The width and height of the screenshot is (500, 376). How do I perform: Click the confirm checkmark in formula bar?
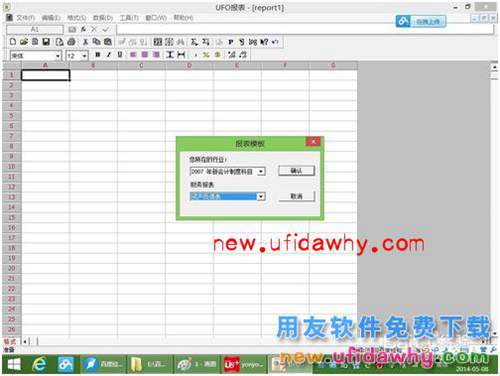click(x=106, y=29)
